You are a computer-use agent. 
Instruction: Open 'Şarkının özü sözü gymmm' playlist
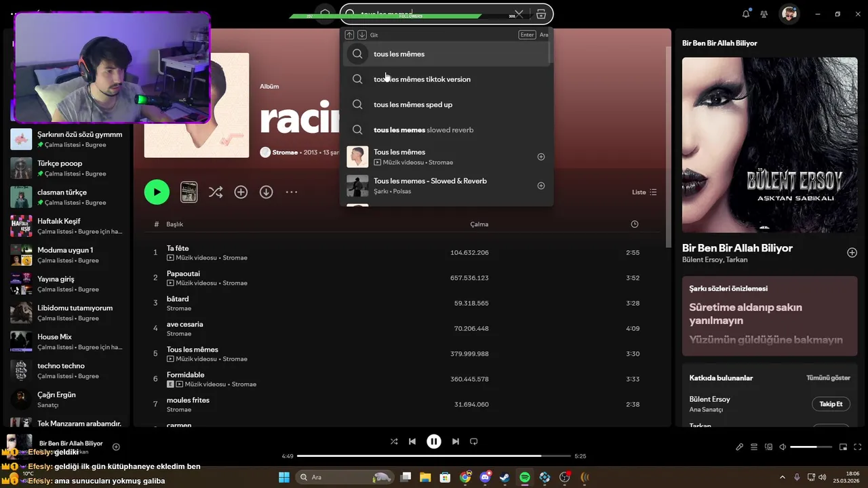(68, 139)
